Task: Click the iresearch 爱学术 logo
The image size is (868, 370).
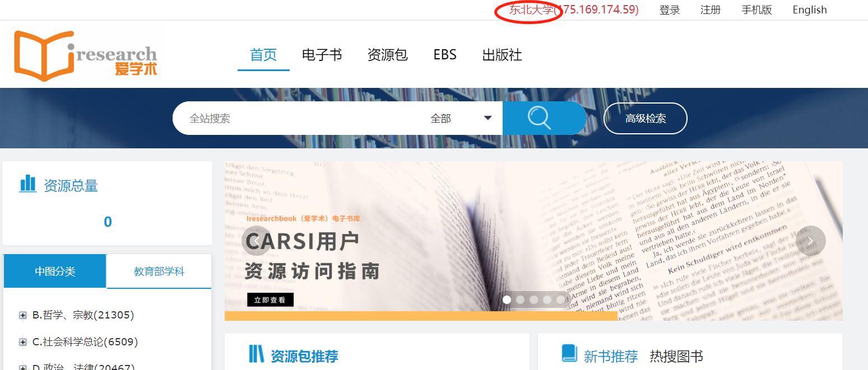Action: click(x=86, y=55)
